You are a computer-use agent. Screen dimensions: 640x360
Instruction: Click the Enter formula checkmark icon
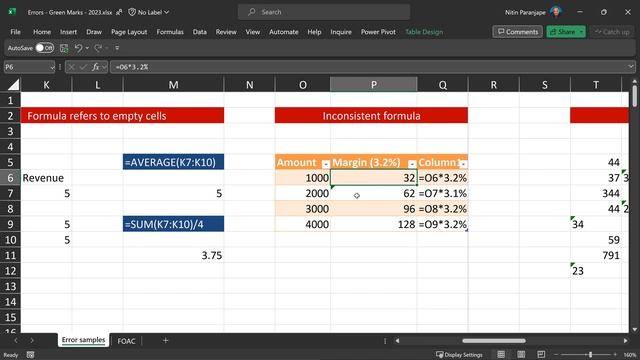[x=83, y=67]
